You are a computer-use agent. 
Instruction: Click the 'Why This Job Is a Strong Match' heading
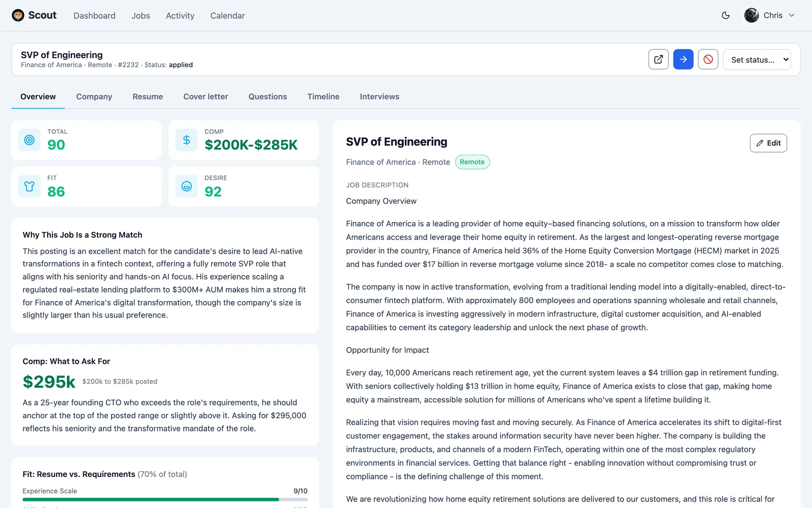pyautogui.click(x=82, y=235)
